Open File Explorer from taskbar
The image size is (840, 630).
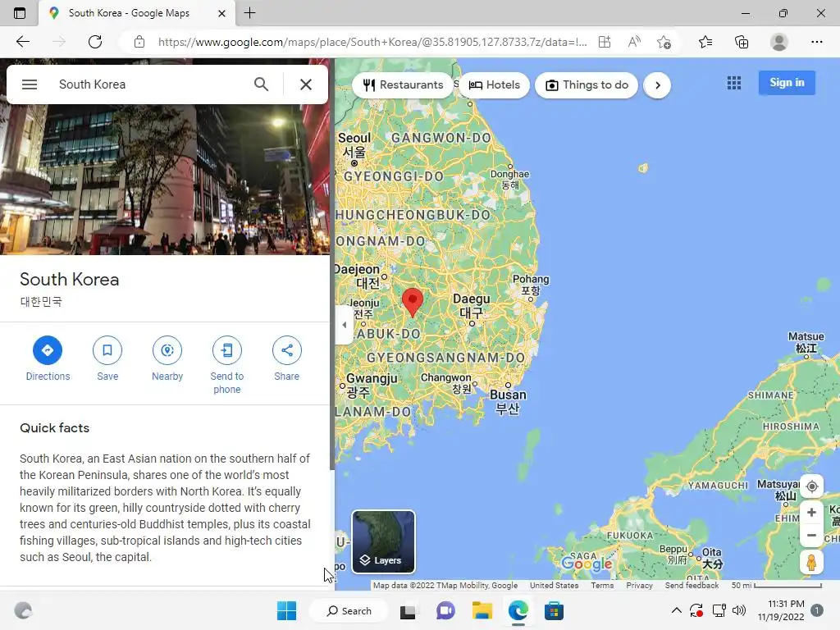[x=482, y=610]
